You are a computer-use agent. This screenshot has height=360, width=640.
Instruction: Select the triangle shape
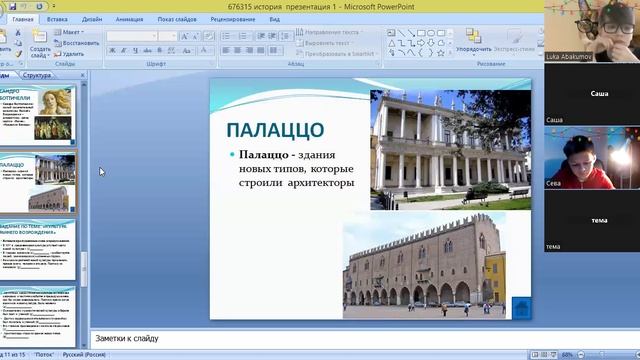coord(391,43)
